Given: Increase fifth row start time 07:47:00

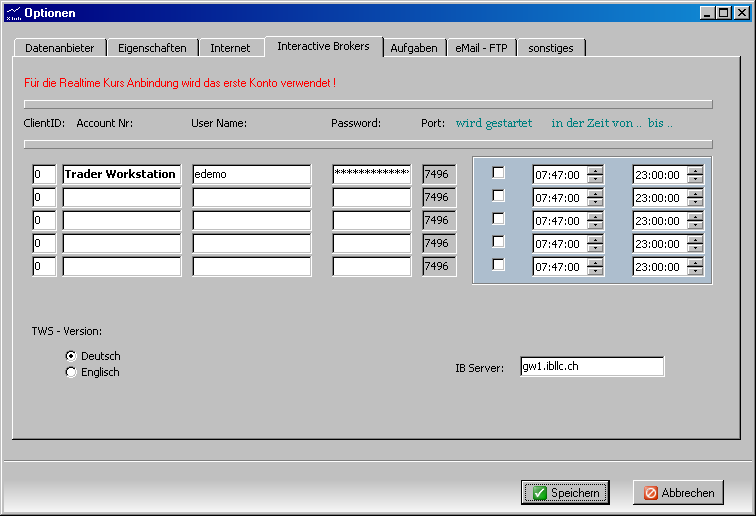Looking at the screenshot, I should coord(595,263).
